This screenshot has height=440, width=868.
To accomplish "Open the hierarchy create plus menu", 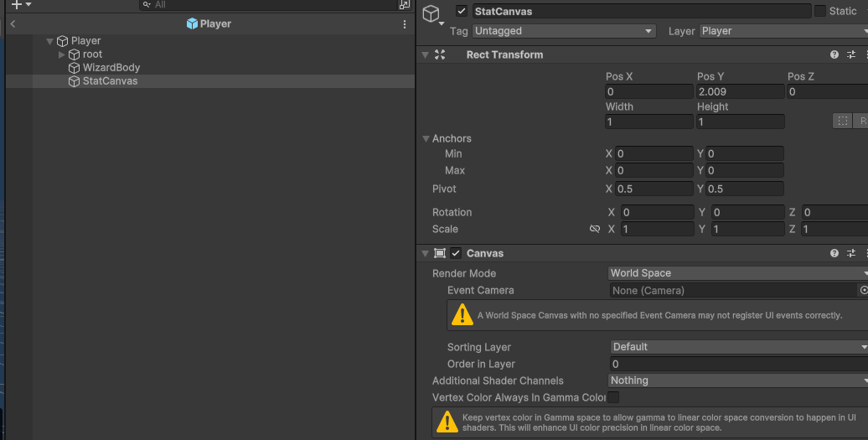I will tap(21, 4).
